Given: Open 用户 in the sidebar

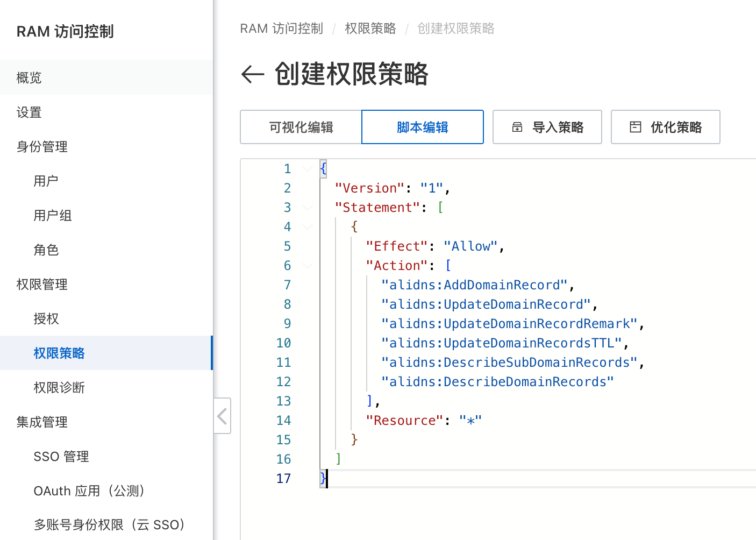Looking at the screenshot, I should pos(106,181).
